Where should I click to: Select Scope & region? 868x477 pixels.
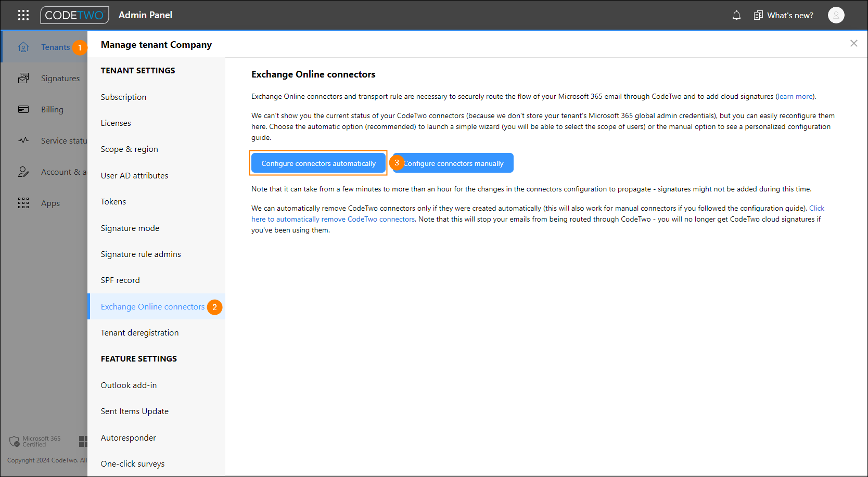click(x=129, y=149)
